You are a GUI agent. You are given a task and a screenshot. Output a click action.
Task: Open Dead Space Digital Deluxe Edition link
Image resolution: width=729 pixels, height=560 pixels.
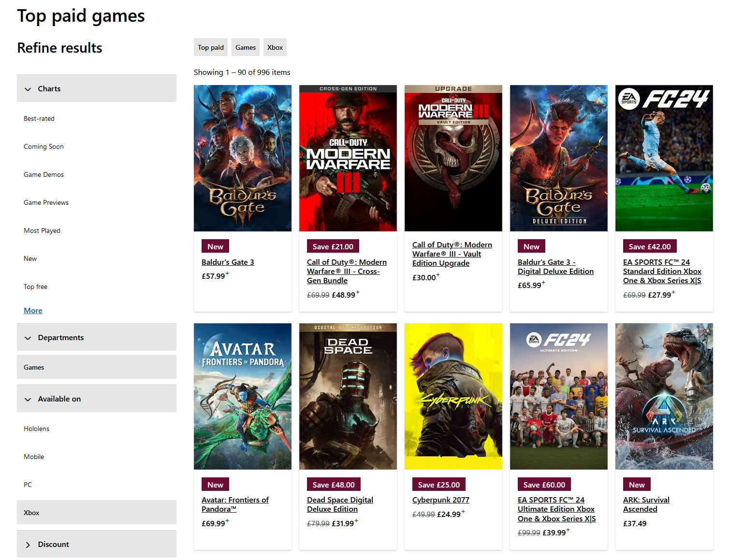[340, 504]
